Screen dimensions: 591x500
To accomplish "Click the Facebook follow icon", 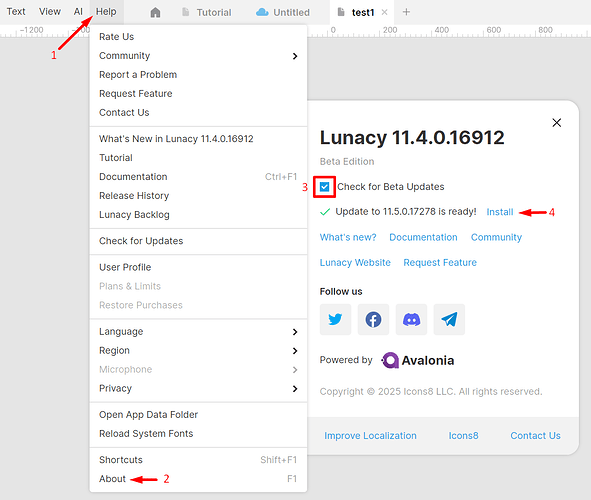I will click(373, 320).
